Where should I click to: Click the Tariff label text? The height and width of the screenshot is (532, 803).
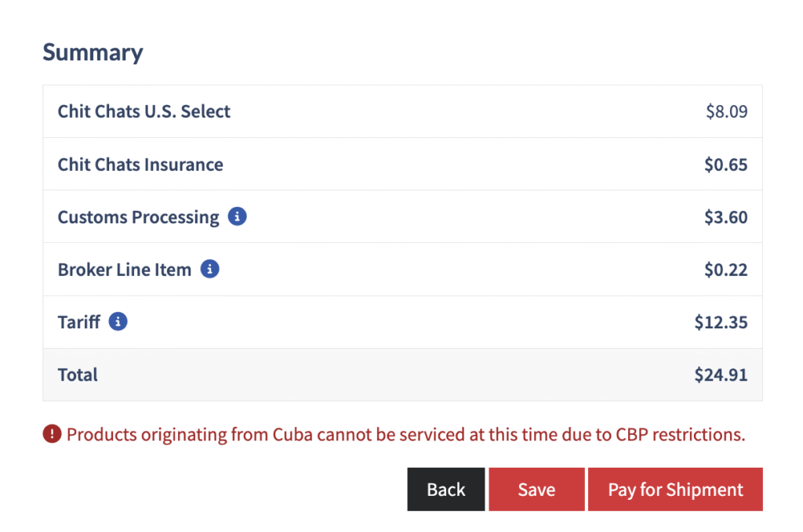pos(78,322)
